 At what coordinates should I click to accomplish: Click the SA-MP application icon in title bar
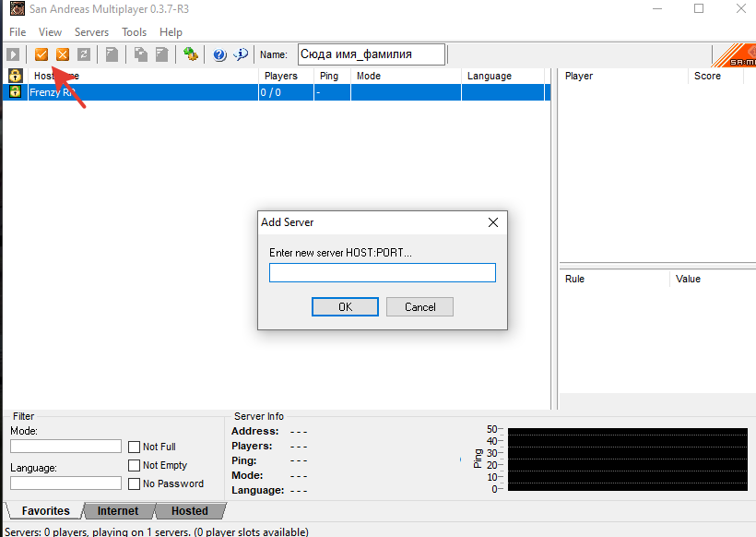coord(18,8)
